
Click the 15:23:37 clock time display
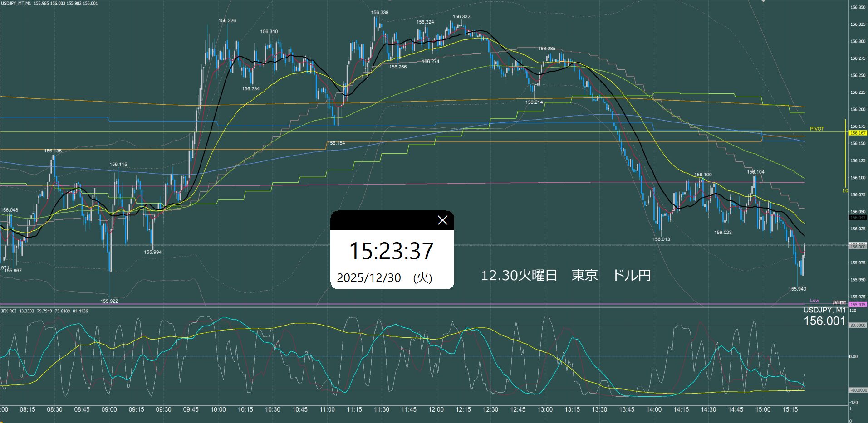(391, 251)
